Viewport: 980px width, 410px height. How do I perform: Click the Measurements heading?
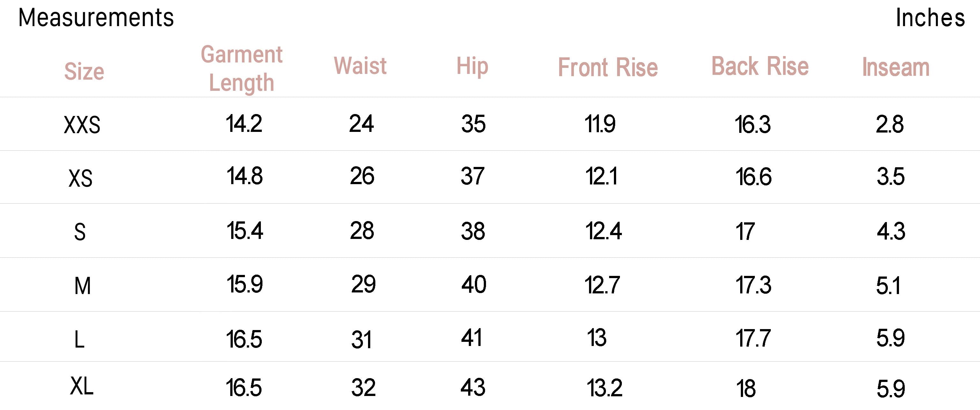tap(96, 18)
